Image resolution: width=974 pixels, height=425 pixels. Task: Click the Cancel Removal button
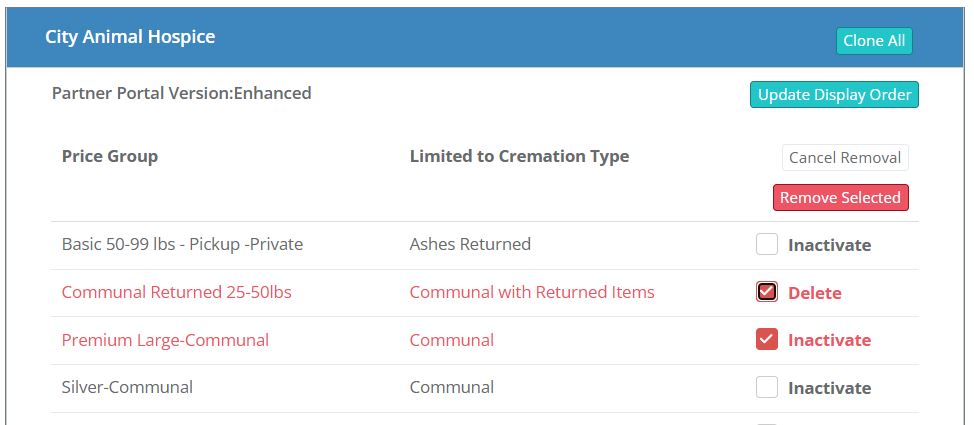point(845,158)
